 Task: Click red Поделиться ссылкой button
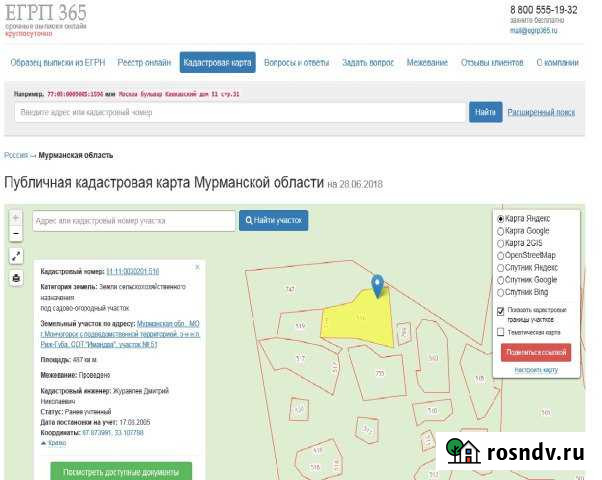tap(536, 353)
